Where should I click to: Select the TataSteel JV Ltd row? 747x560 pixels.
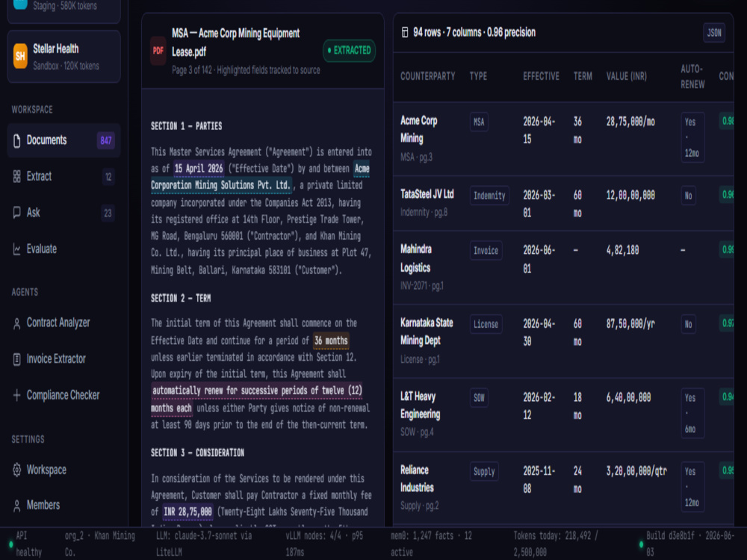(x=563, y=203)
